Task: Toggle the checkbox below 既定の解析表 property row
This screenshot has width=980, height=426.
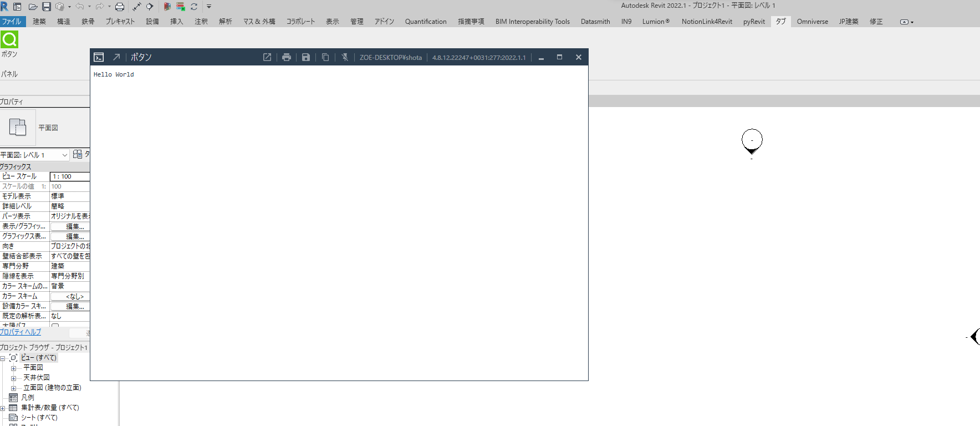Action: point(55,326)
